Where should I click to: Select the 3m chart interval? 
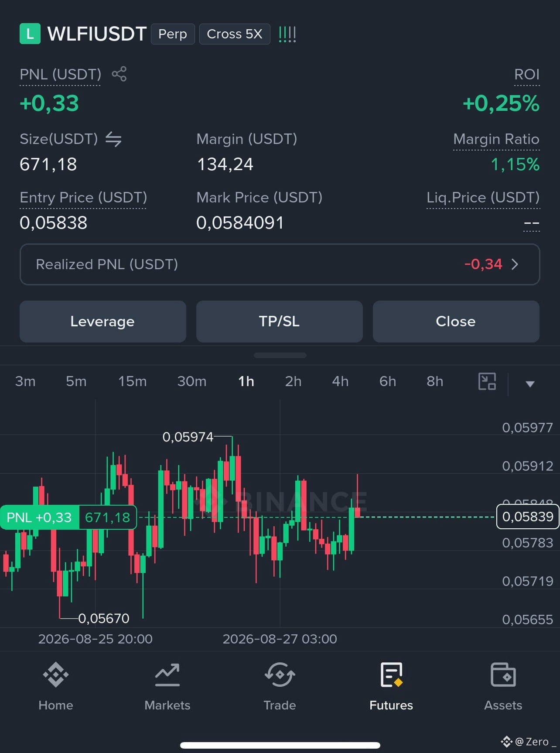[x=25, y=381]
